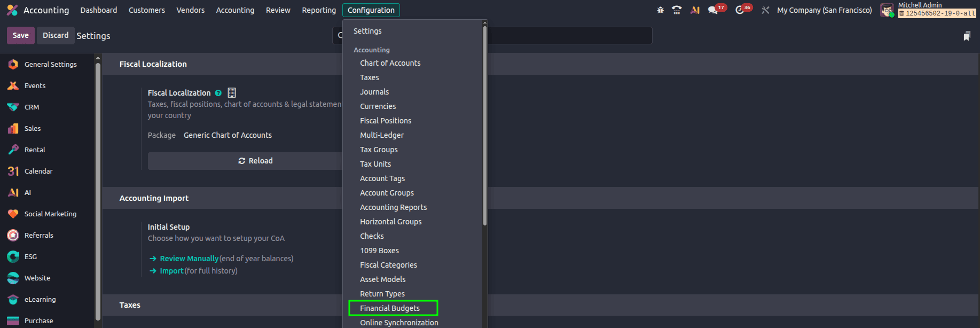Open the Vendors menu
Viewport: 980px width, 328px height.
[191, 10]
